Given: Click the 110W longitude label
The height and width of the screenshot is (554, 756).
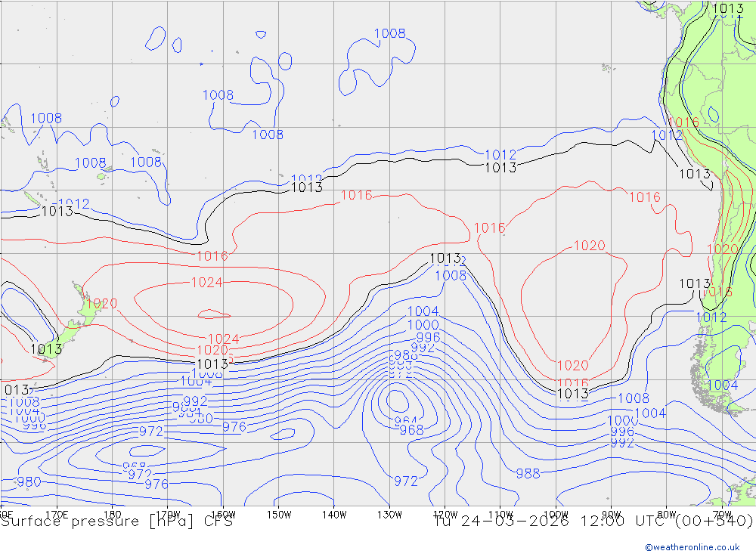Looking at the screenshot, I should [500, 515].
